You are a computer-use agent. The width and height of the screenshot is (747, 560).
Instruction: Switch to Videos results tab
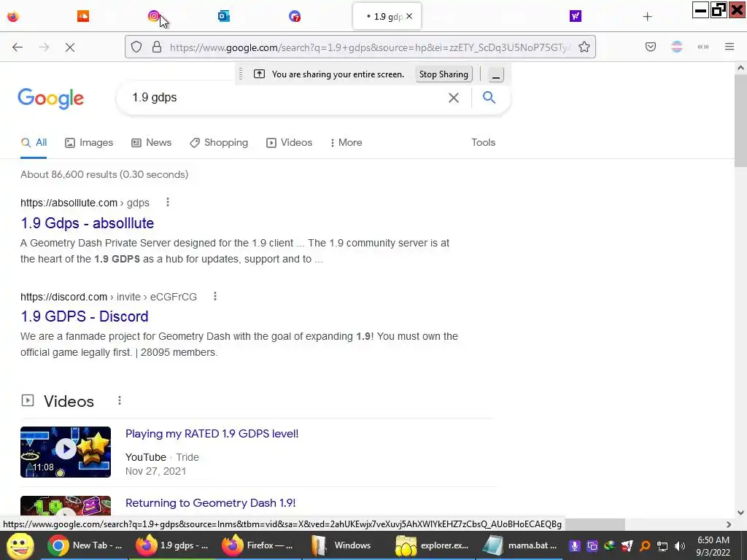(289, 142)
